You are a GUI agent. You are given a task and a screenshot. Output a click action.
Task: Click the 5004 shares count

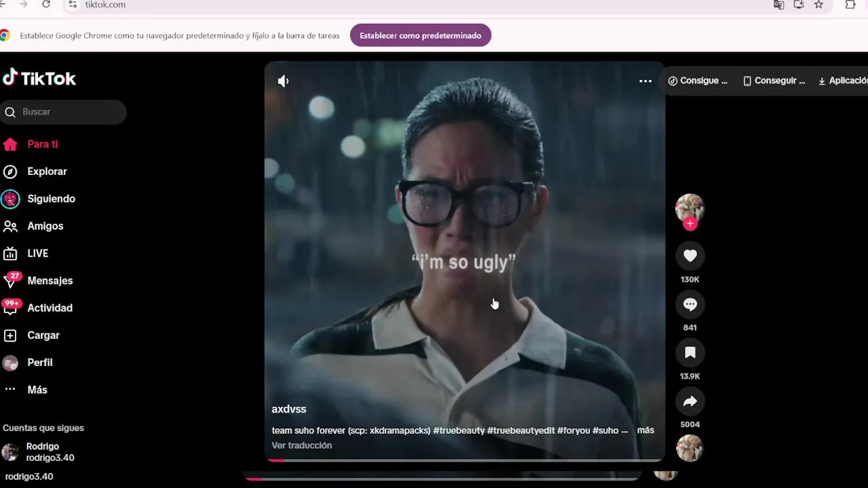tap(690, 425)
